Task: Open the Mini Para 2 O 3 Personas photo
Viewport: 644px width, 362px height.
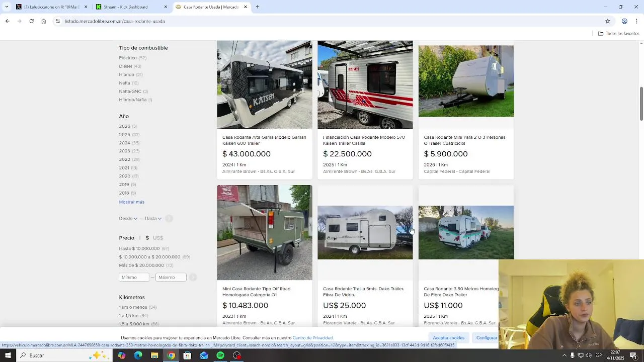Action: point(466,81)
